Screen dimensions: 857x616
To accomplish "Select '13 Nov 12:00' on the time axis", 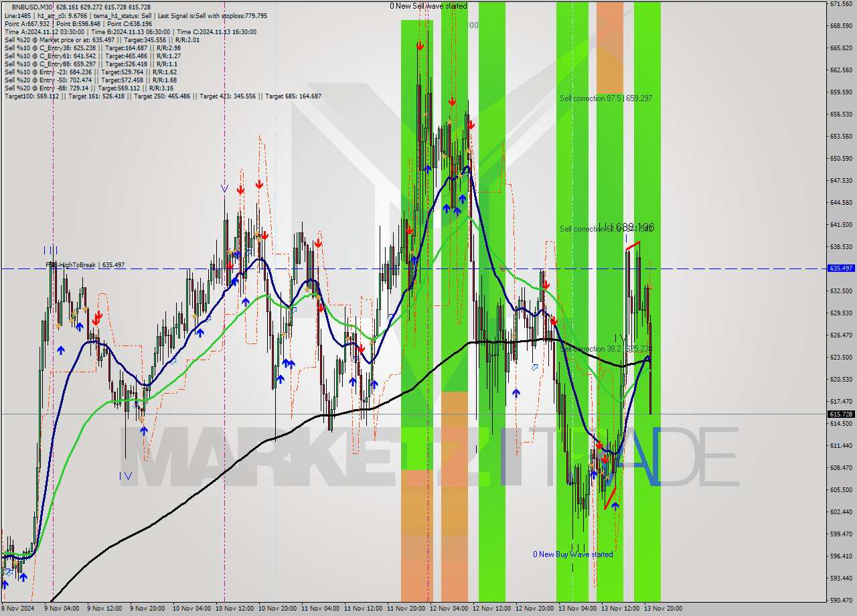I will pyautogui.click(x=620, y=609).
